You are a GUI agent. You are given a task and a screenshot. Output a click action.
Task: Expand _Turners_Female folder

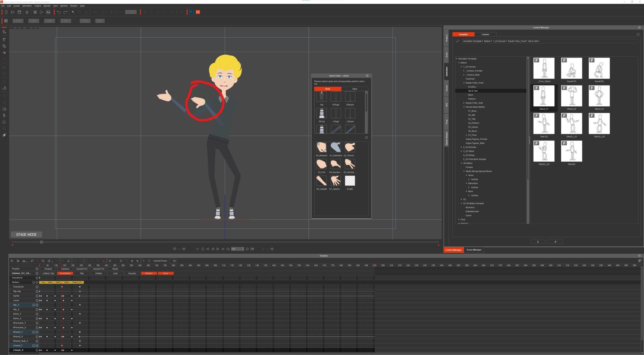point(464,71)
